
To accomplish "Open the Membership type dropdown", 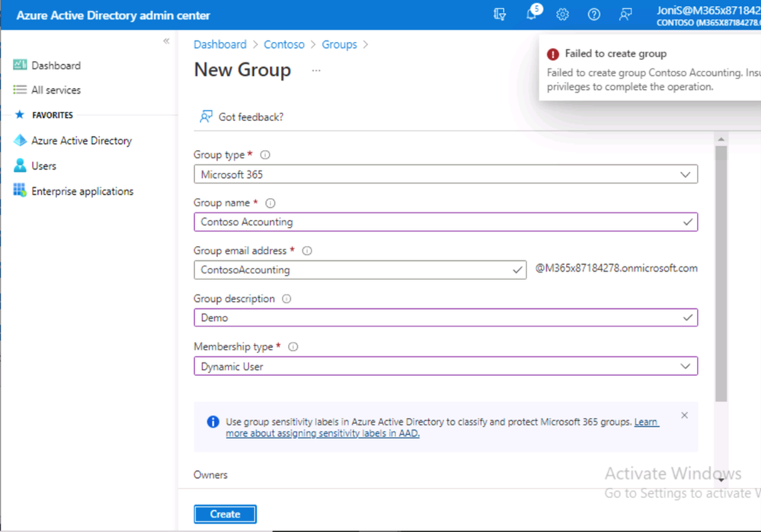I will [x=446, y=366].
